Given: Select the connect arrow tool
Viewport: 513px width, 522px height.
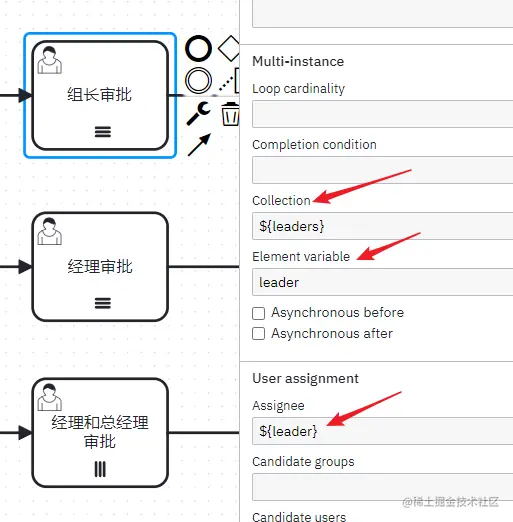Looking at the screenshot, I should point(199,145).
